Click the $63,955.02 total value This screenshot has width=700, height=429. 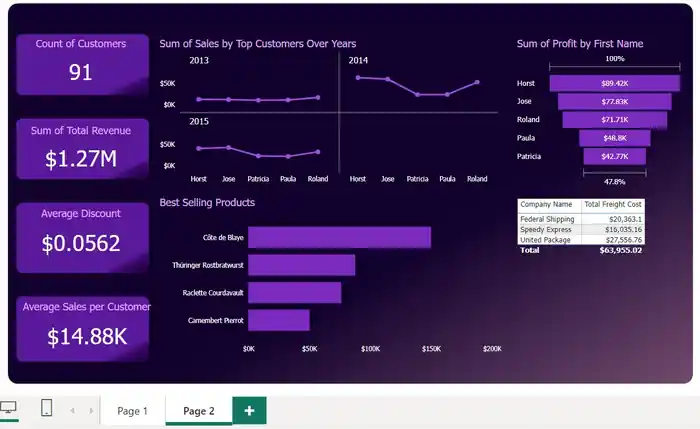[x=621, y=250]
